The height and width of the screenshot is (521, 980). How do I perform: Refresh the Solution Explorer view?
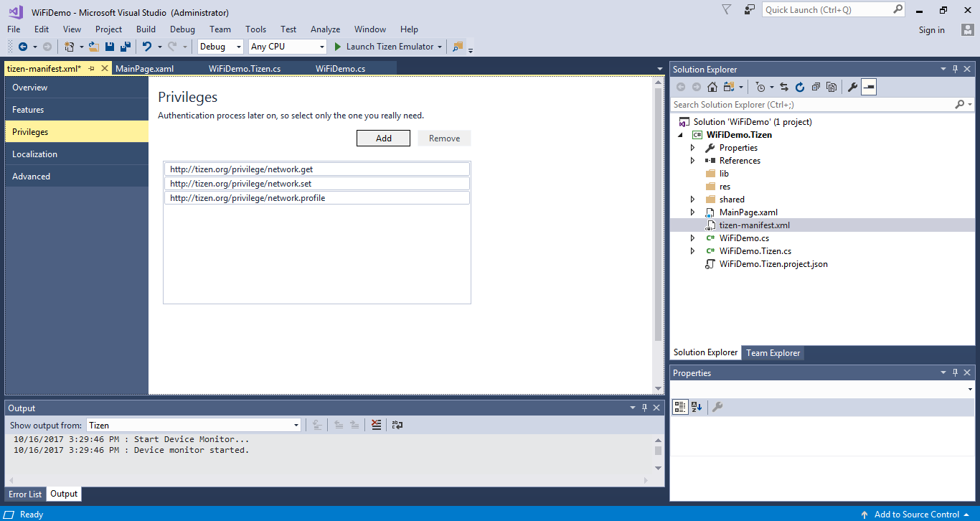[799, 88]
